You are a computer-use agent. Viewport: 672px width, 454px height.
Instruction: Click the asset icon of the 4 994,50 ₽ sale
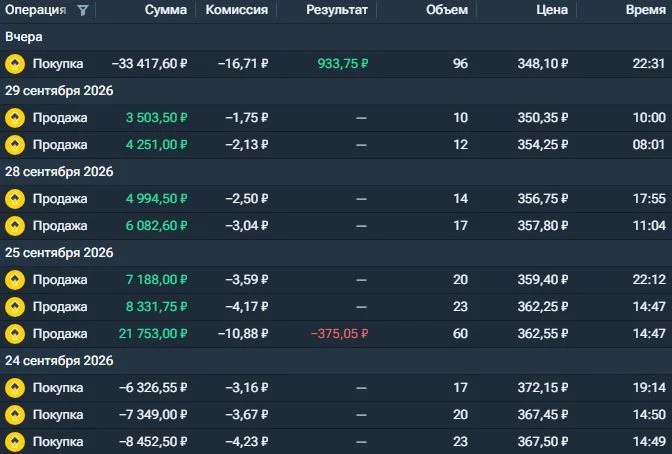[x=15, y=199]
